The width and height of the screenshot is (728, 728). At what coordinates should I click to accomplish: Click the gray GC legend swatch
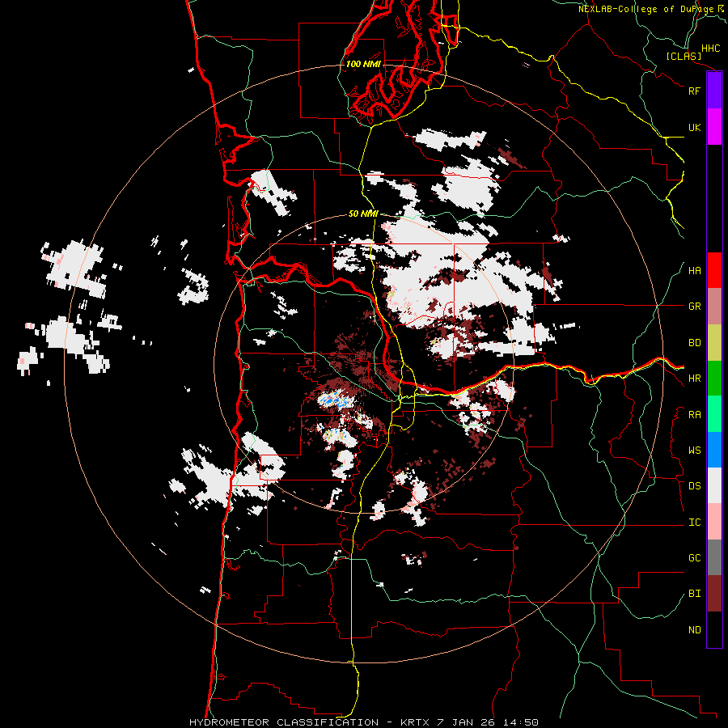click(x=714, y=557)
